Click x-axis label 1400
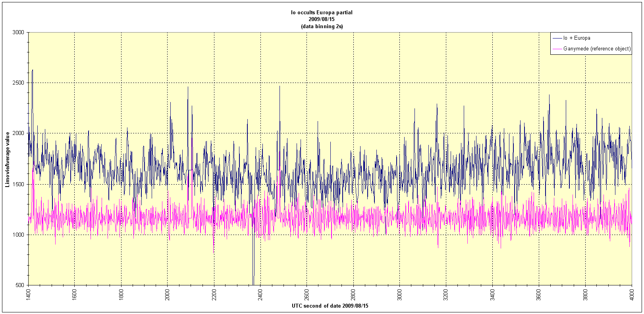The image size is (644, 314). pos(29,294)
